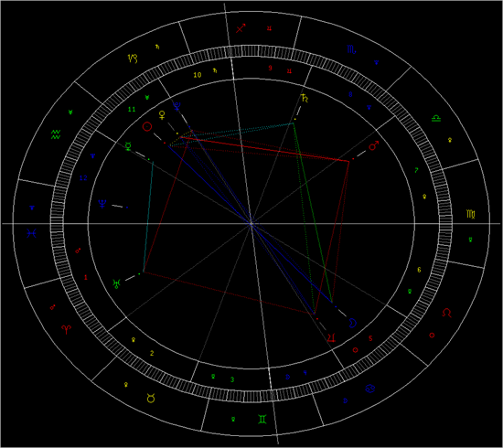Select the yellow Virgo sign symbol
This screenshot has height=448, width=503.
[x=471, y=214]
